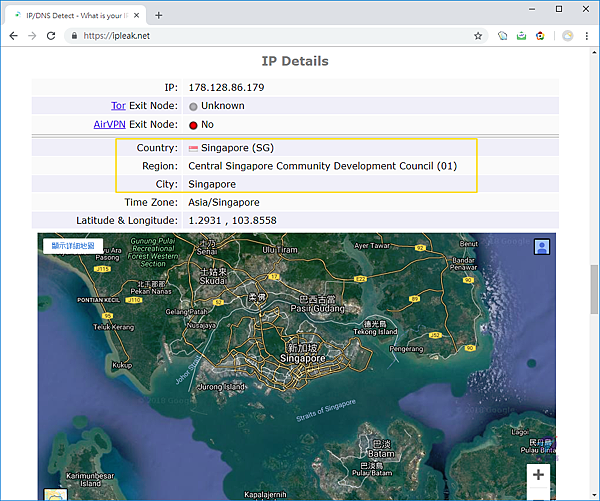Open the colorful extension icon in toolbar
This screenshot has width=600, height=501.
[x=540, y=36]
